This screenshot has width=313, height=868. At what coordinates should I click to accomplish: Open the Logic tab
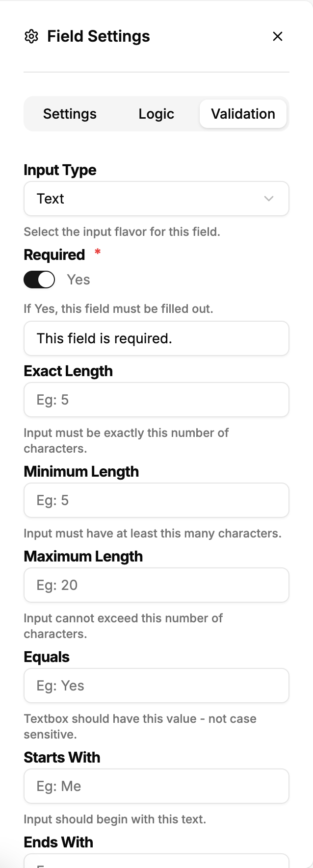(x=156, y=114)
